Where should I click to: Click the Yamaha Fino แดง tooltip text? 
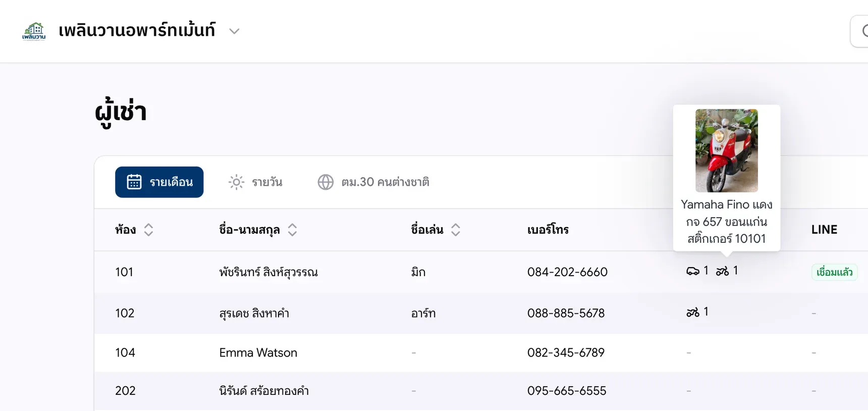(x=727, y=204)
